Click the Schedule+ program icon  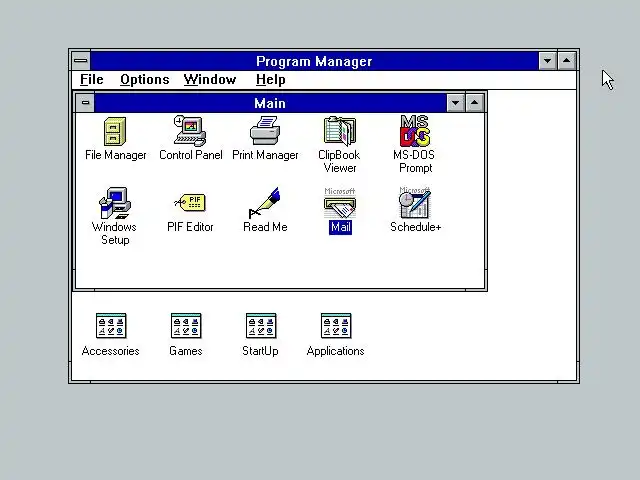[x=415, y=203]
